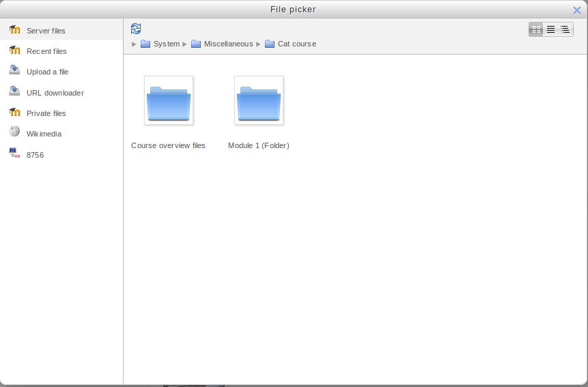Go to Miscellaneous in breadcrumb
The image size is (588, 387).
228,44
